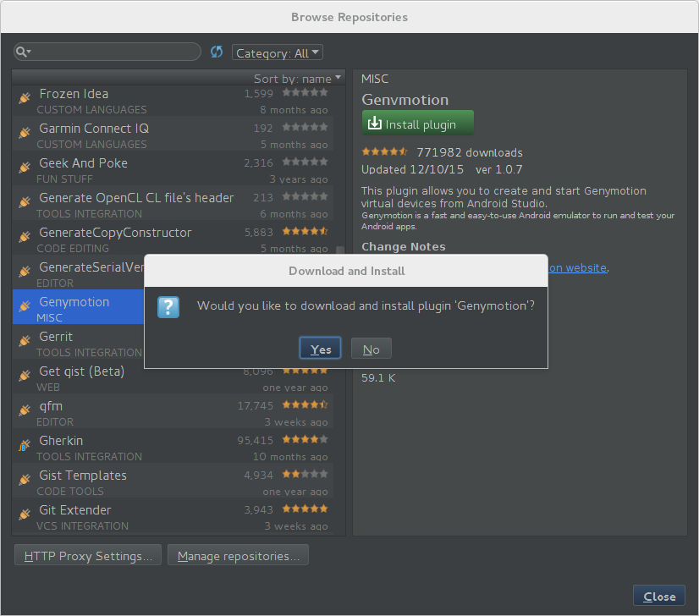This screenshot has width=699, height=616.
Task: Confirm install by clicking Yes
Action: pyautogui.click(x=320, y=349)
